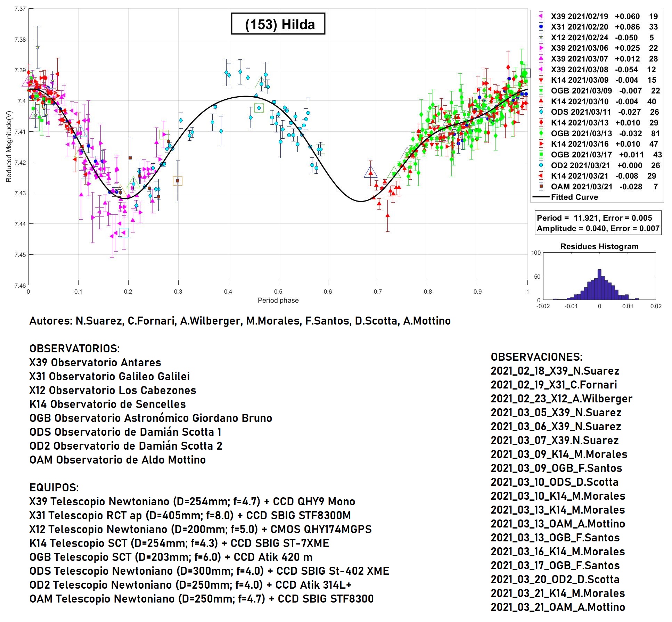This screenshot has width=672, height=622.
Task: Click the 2021_03_20_OD2_D.Scotta observation entry
Action: (555, 579)
